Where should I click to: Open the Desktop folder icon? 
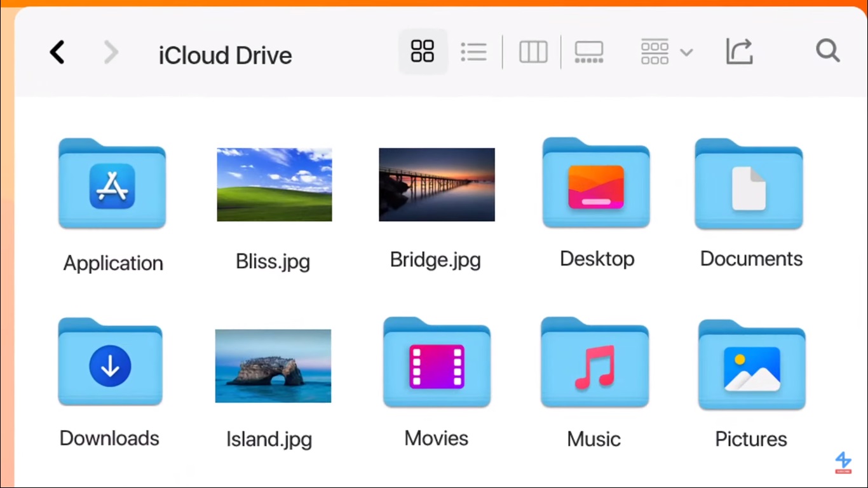596,183
